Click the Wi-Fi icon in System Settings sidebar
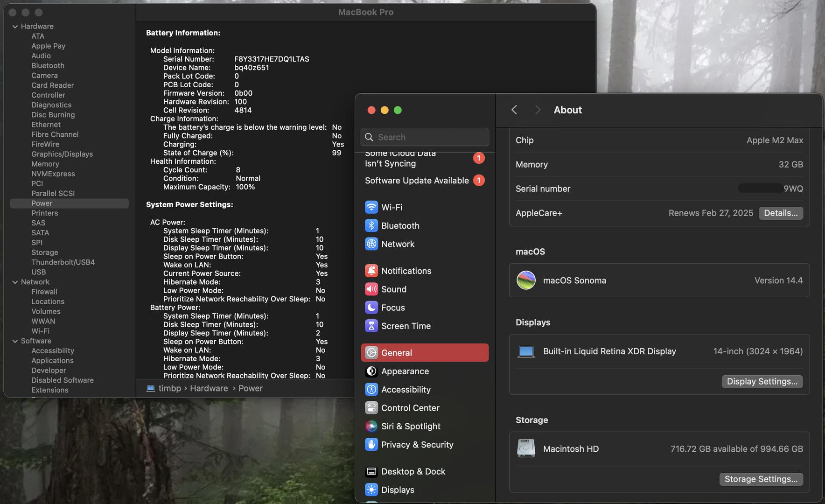This screenshot has height=504, width=825. point(371,207)
